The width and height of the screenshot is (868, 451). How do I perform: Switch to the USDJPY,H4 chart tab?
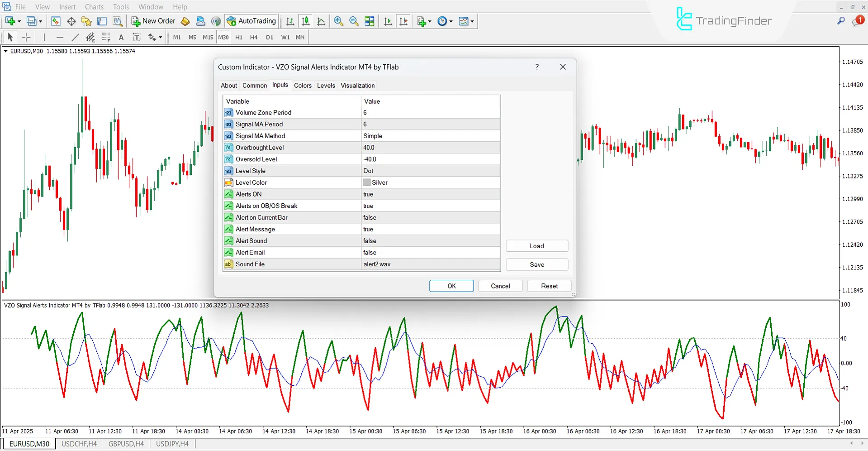pos(172,443)
